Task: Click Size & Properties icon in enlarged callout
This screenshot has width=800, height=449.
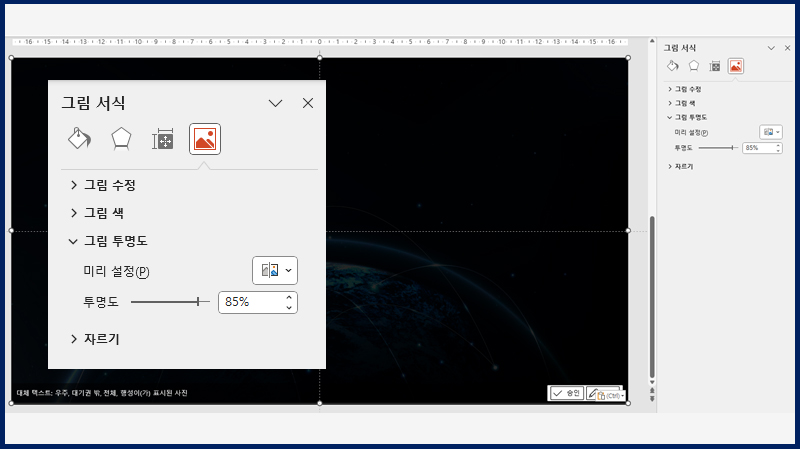Action: [163, 139]
